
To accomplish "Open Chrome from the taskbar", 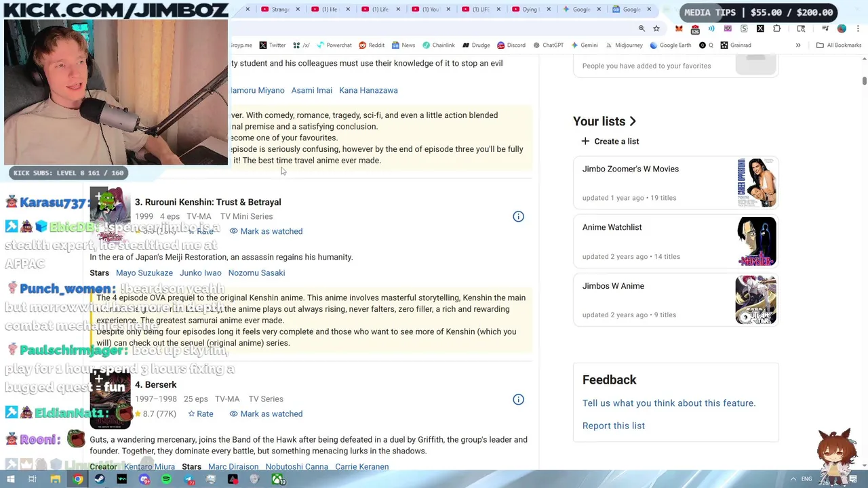I will (78, 479).
